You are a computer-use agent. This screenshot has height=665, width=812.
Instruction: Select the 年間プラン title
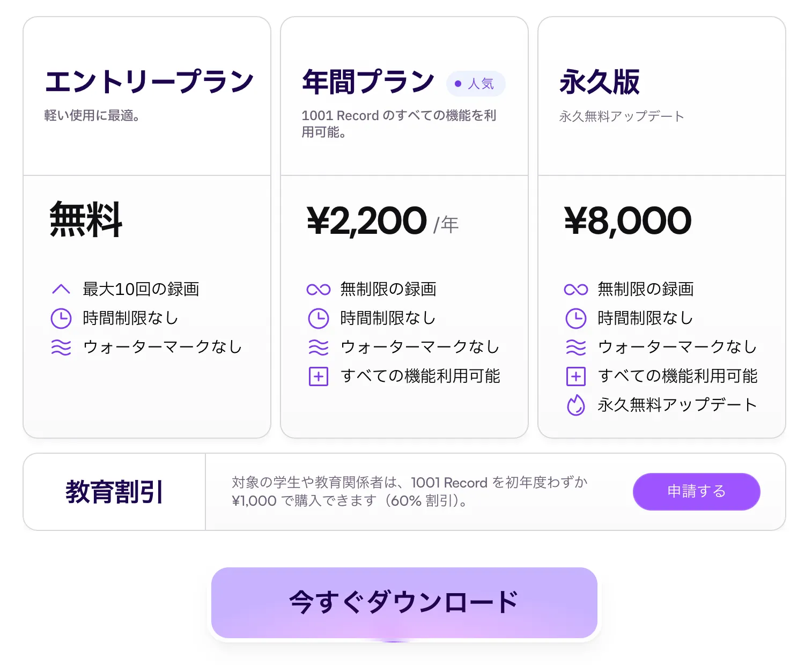point(368,82)
